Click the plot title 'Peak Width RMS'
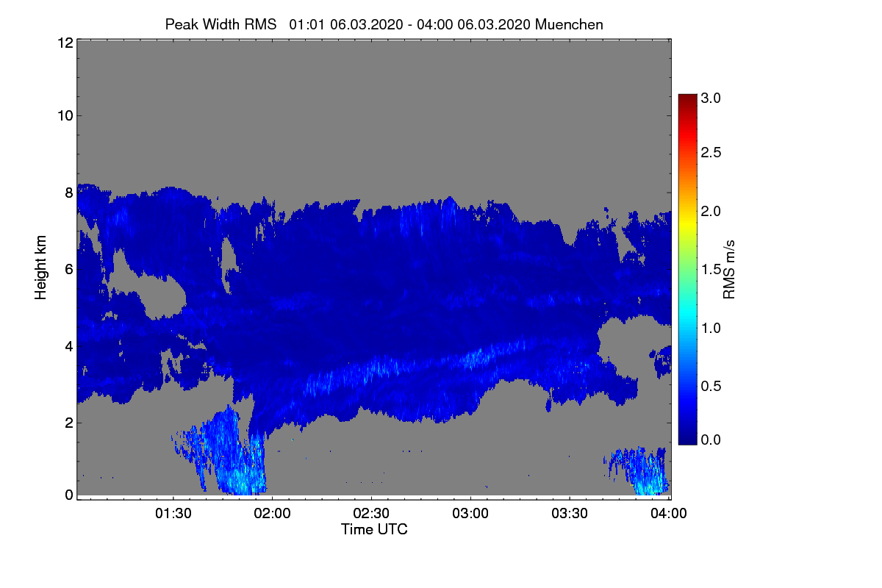The width and height of the screenshot is (882, 588). (221, 24)
